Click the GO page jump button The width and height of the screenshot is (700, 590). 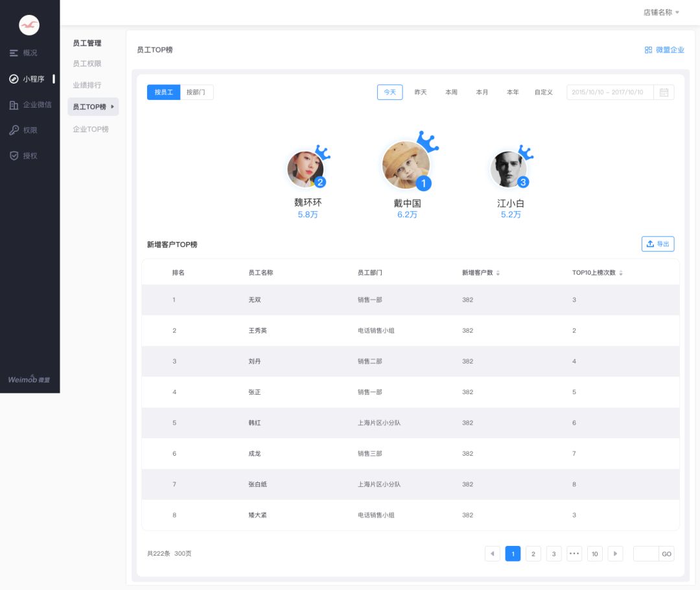[x=666, y=554]
